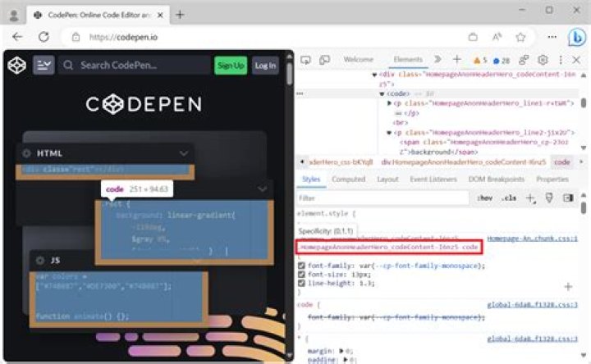The image size is (591, 364).
Task: Select the CodePen Online Code Editor tab
Action: 98,15
